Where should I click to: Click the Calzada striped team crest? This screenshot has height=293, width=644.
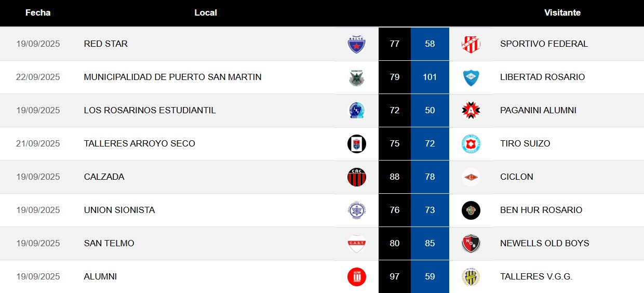point(356,177)
